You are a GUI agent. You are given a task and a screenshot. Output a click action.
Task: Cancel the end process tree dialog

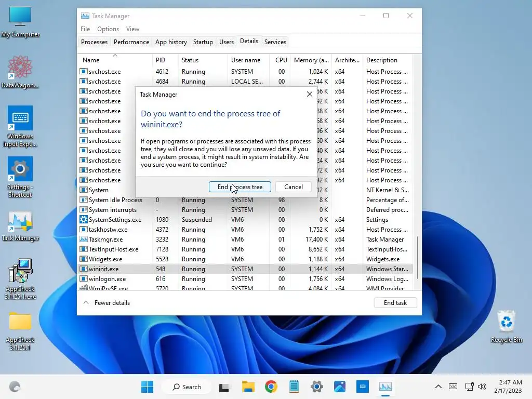pos(294,187)
